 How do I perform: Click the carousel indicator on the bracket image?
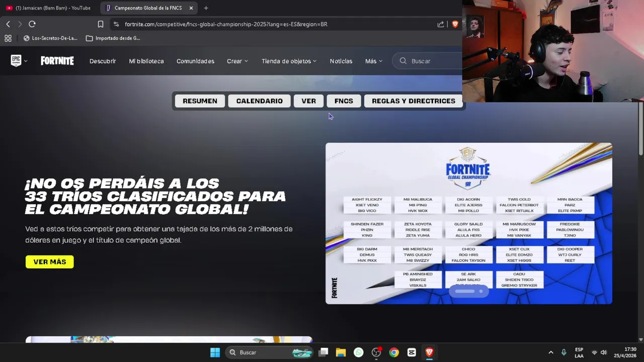[468, 291]
